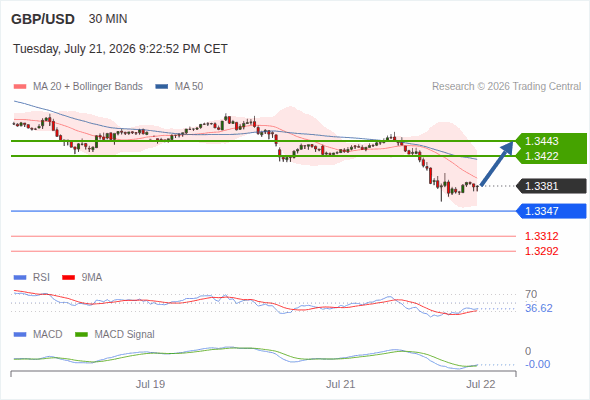Click the RSI 70 level label

pos(531,294)
